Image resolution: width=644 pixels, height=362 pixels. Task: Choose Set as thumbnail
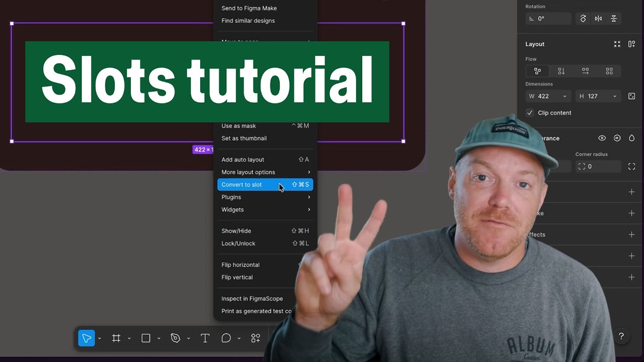(265, 138)
